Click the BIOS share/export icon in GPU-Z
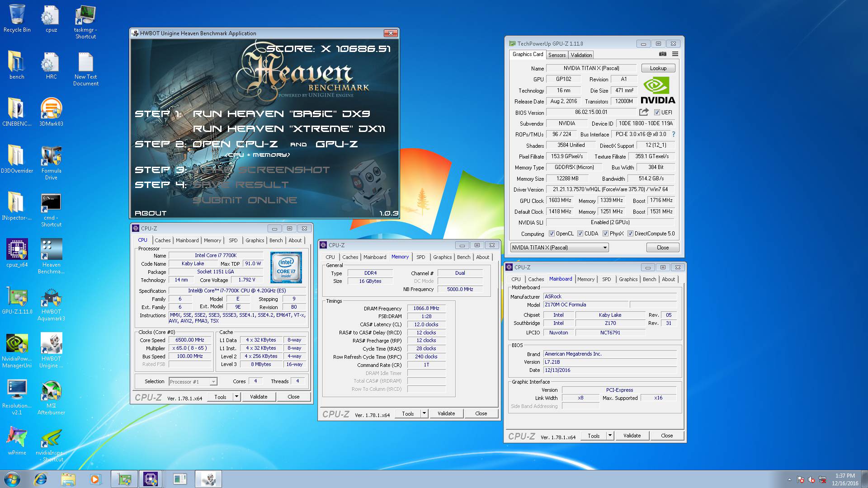The width and height of the screenshot is (868, 488). tap(644, 112)
